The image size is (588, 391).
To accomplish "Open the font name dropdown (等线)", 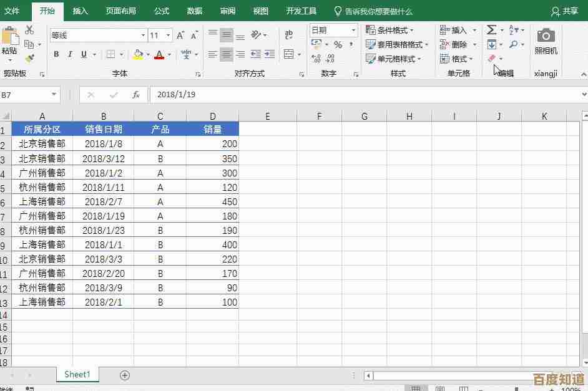I will (x=143, y=36).
